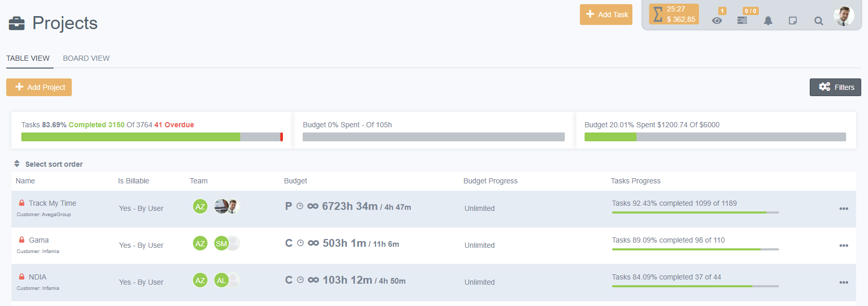Click the eye watch-list icon in header

[717, 21]
